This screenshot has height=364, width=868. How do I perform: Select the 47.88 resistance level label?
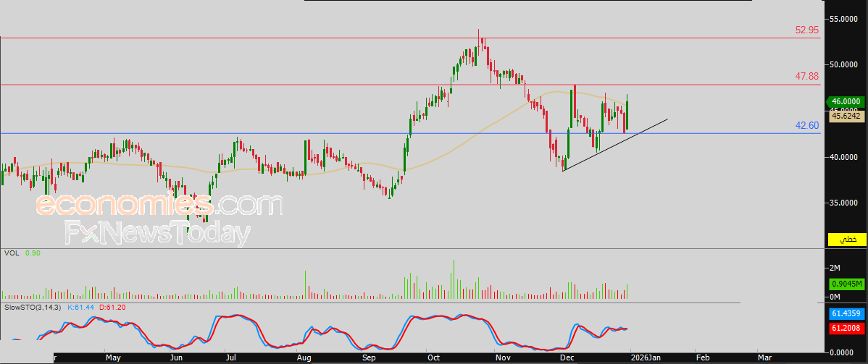[806, 76]
